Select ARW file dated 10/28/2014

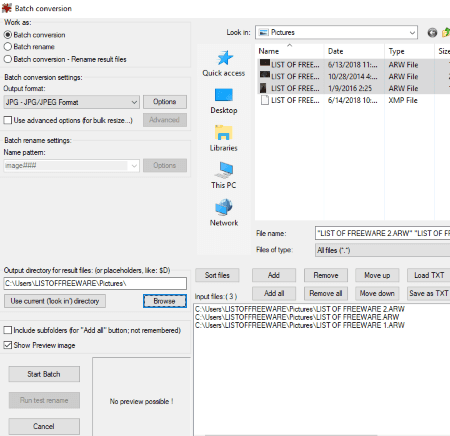(x=353, y=76)
